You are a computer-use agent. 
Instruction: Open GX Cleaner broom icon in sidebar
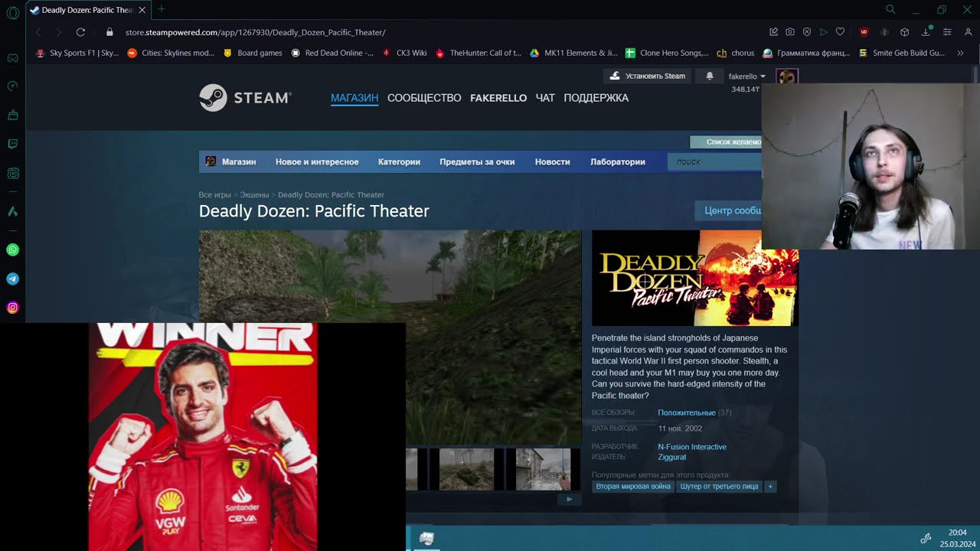[12, 116]
